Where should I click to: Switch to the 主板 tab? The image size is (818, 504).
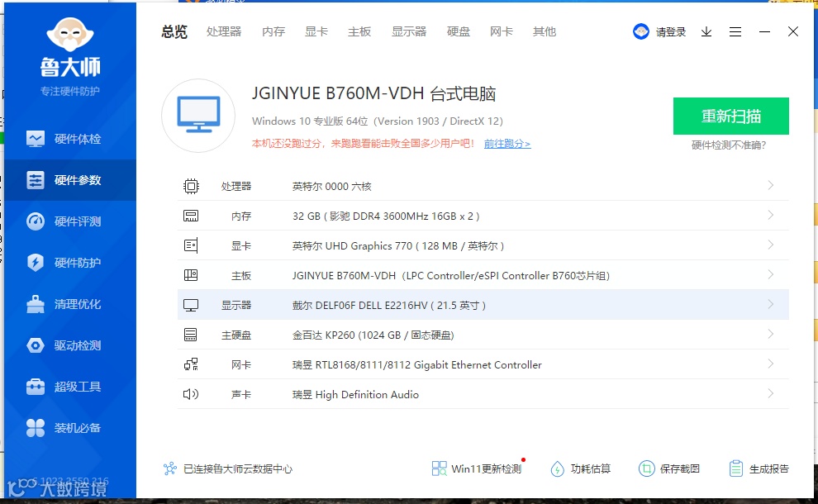pos(359,32)
